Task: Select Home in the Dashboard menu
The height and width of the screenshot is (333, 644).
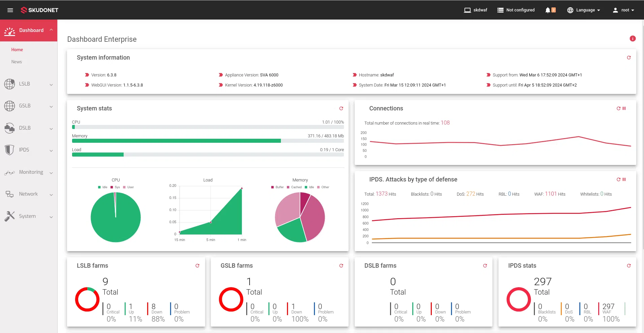Action: click(17, 49)
